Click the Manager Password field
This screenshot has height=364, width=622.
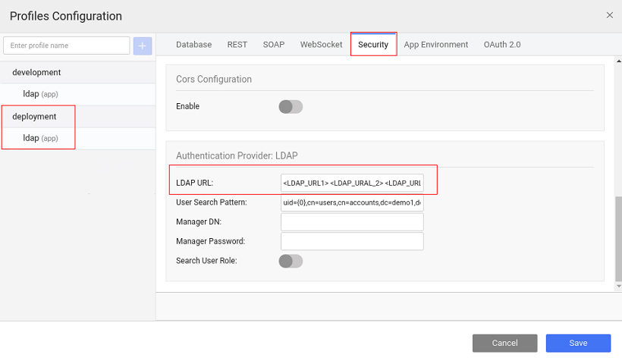pos(352,241)
